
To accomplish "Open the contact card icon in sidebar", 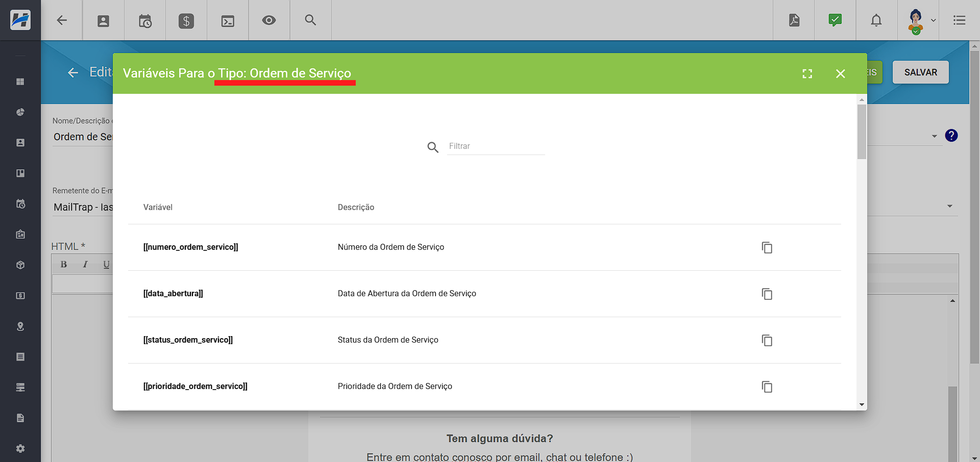I will (x=20, y=143).
